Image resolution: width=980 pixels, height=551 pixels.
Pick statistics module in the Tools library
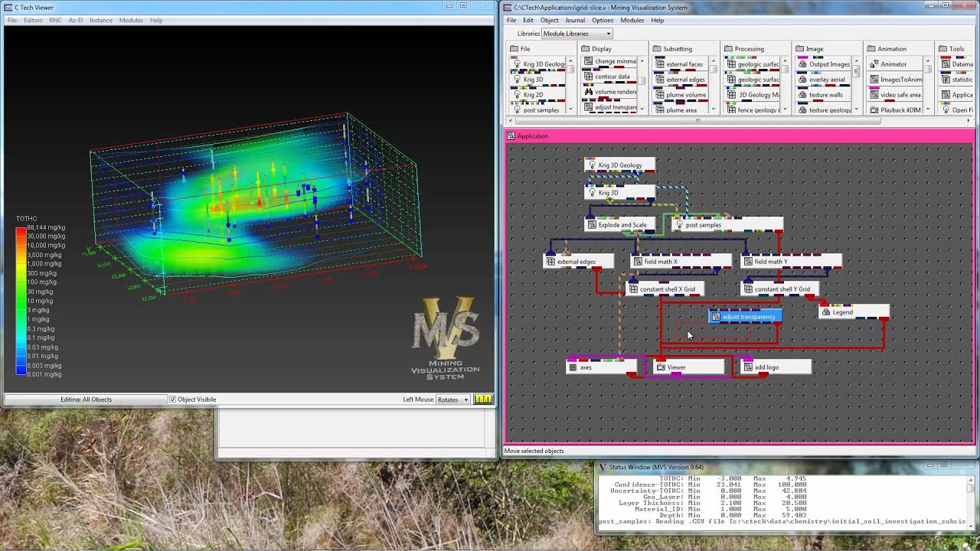(956, 80)
